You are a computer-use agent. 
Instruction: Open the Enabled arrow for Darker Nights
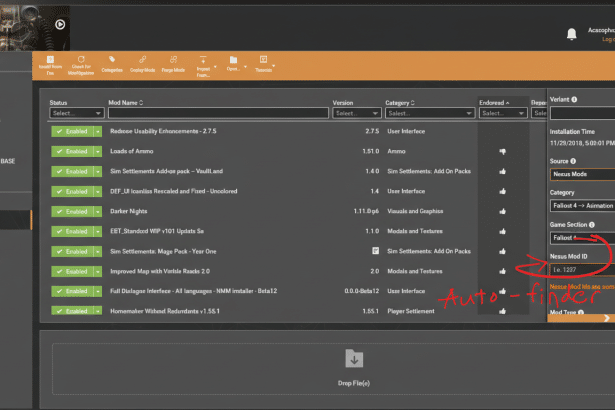(x=98, y=211)
